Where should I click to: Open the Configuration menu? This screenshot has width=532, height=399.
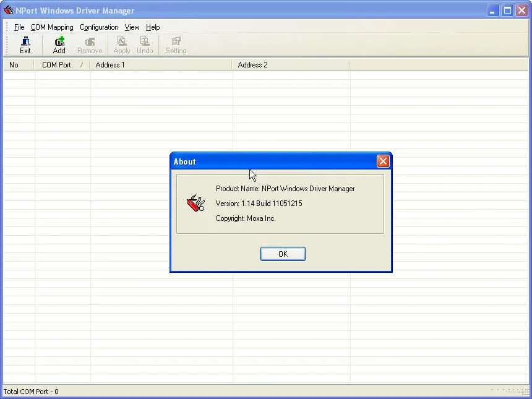tap(99, 27)
